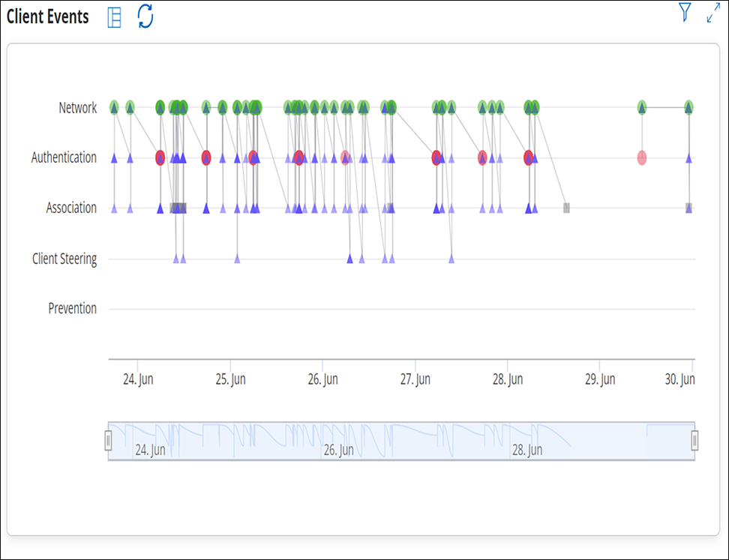
Task: Click the Authentication row label
Action: pyautogui.click(x=64, y=157)
